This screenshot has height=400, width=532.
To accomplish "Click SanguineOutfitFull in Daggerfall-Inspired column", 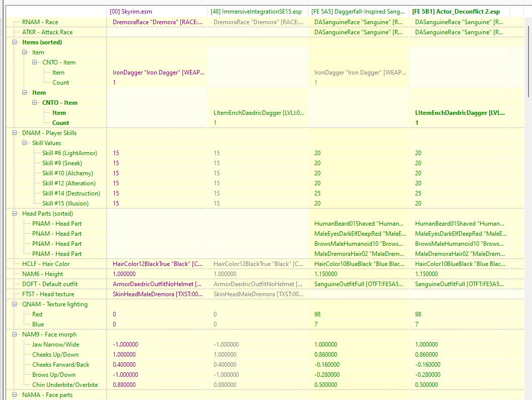I will pyautogui.click(x=358, y=284).
